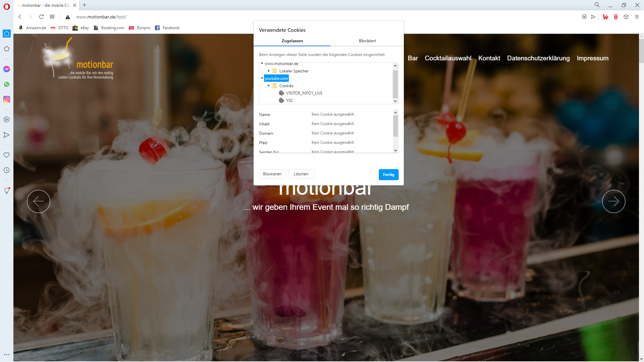Click the Blockieren button
The height and width of the screenshot is (362, 644).
click(272, 174)
